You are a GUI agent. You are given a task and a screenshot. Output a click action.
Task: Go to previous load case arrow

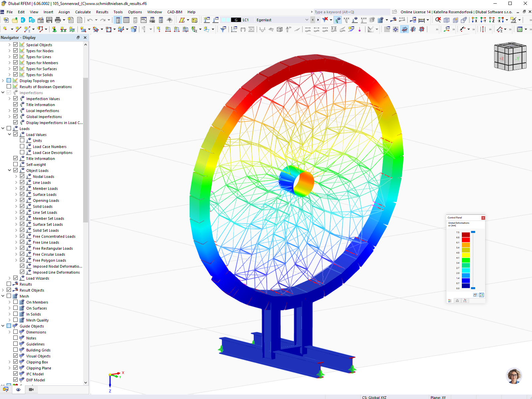click(313, 20)
